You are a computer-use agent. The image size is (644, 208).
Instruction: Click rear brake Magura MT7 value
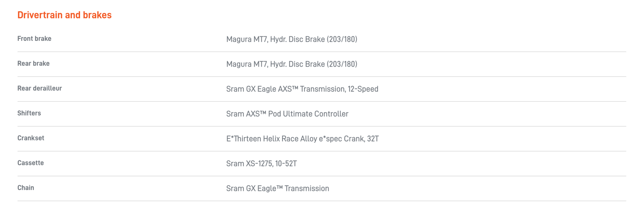click(292, 64)
